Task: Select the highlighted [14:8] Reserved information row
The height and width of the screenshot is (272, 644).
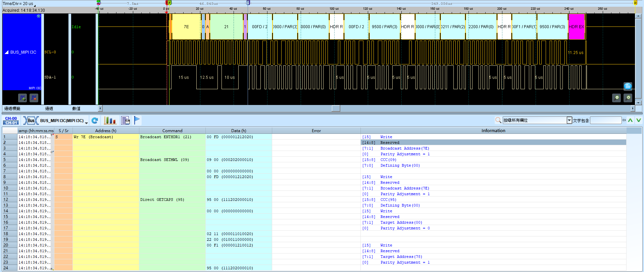Action: pyautogui.click(x=493, y=143)
